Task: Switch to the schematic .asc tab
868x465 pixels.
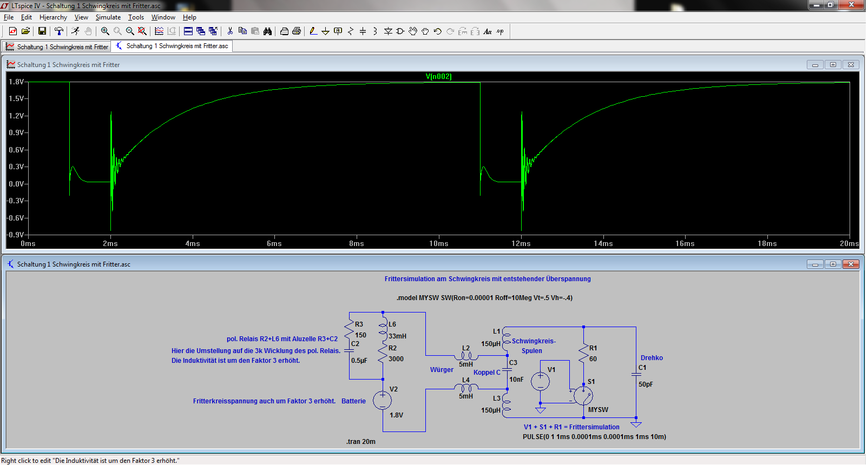Action: click(x=172, y=46)
